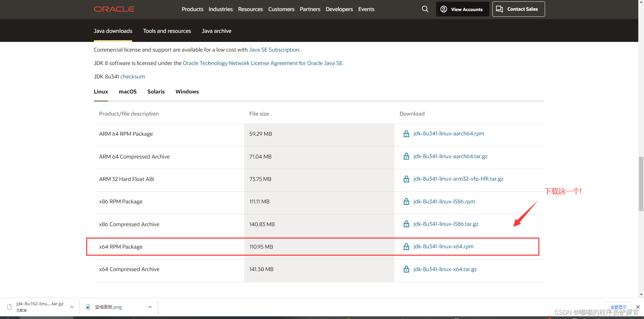Click lock icon beside jdk-8u341-linux-i586.rpm
The height and width of the screenshot is (319, 644).
(x=406, y=201)
